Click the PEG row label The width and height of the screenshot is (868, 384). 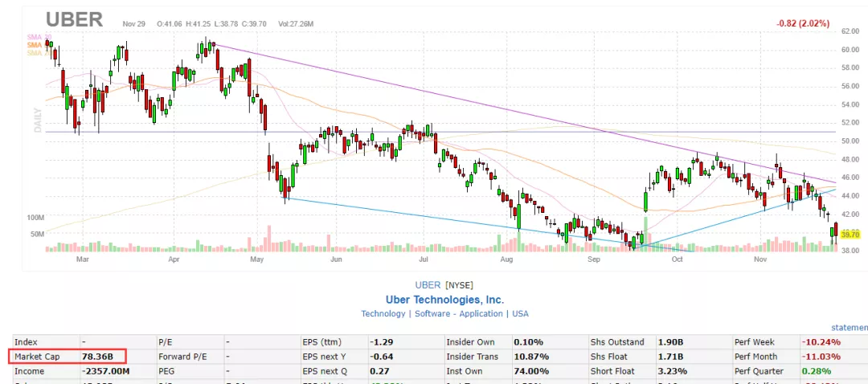pos(166,370)
